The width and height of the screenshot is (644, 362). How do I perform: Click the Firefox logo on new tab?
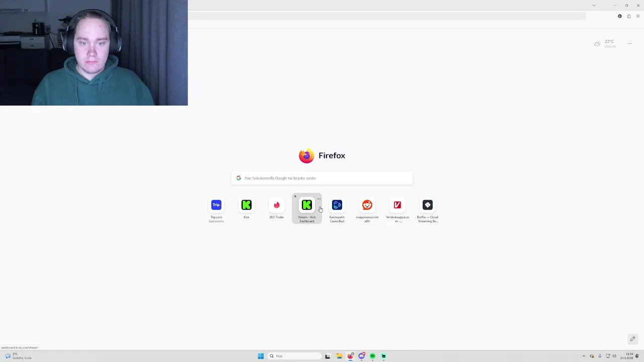(306, 156)
